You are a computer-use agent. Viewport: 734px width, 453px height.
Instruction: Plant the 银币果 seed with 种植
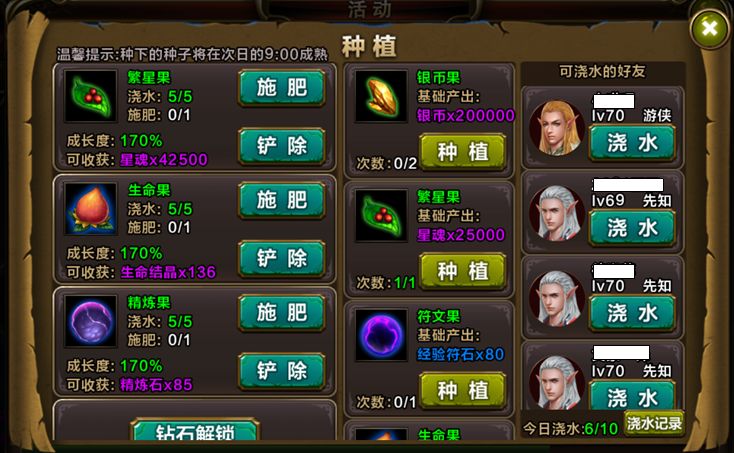462,151
